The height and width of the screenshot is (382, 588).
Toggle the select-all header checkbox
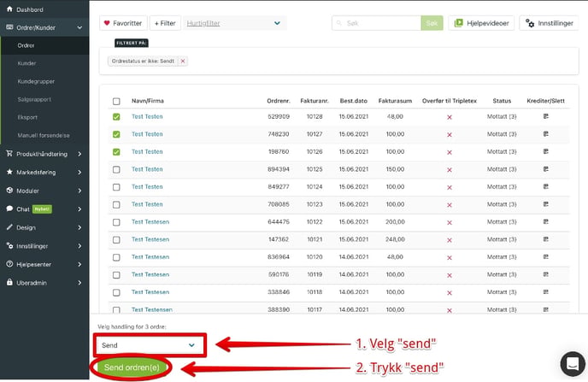tap(116, 101)
